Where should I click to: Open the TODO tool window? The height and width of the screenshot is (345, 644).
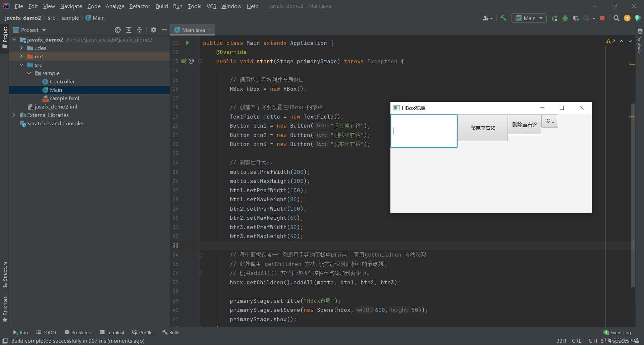tap(46, 333)
